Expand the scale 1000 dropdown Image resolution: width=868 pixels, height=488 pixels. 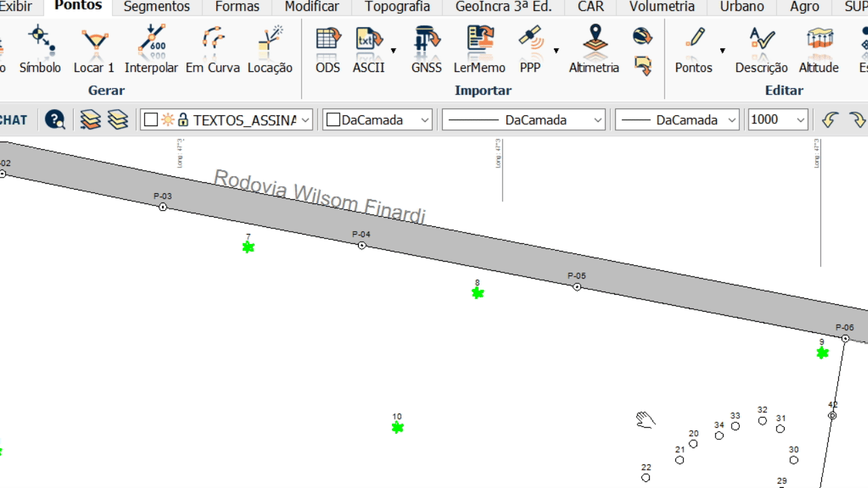[x=800, y=120]
